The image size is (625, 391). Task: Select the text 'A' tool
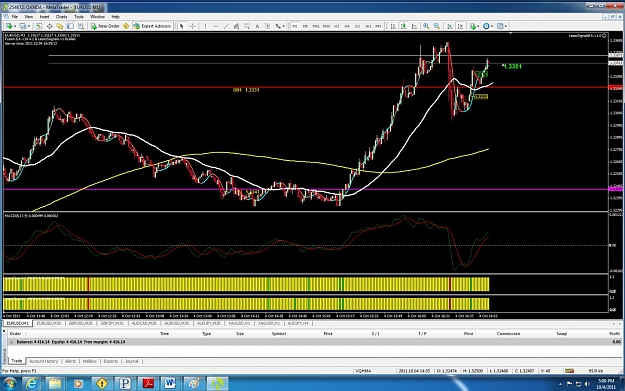click(x=257, y=26)
